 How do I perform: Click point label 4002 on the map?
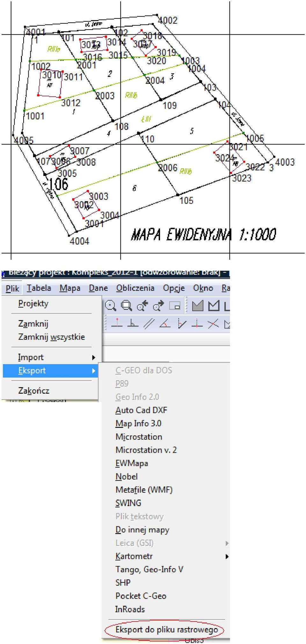[x=168, y=20]
